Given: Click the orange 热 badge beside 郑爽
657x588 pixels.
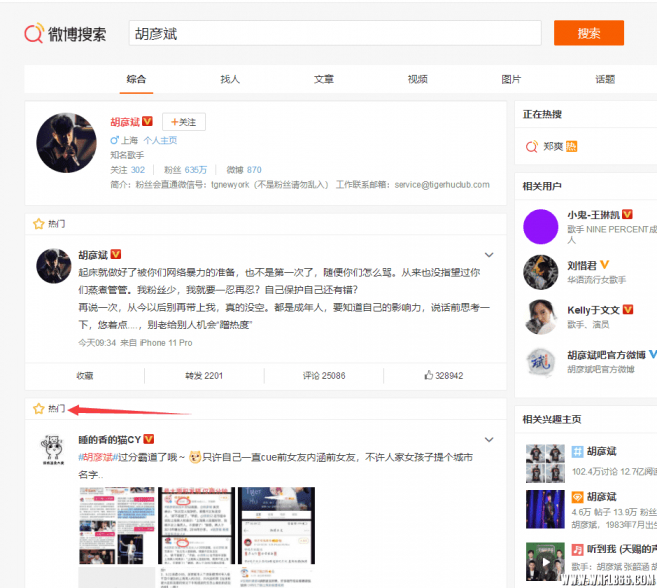Looking at the screenshot, I should tap(571, 146).
